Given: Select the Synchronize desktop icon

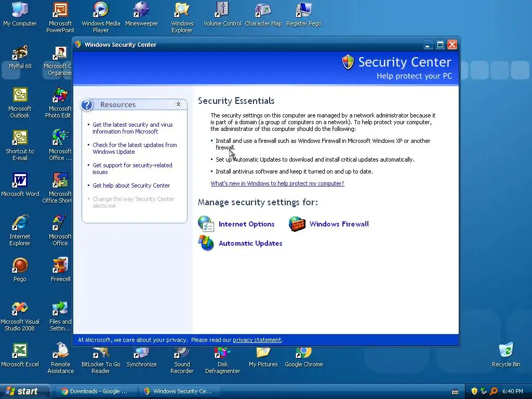Looking at the screenshot, I should (x=141, y=357).
